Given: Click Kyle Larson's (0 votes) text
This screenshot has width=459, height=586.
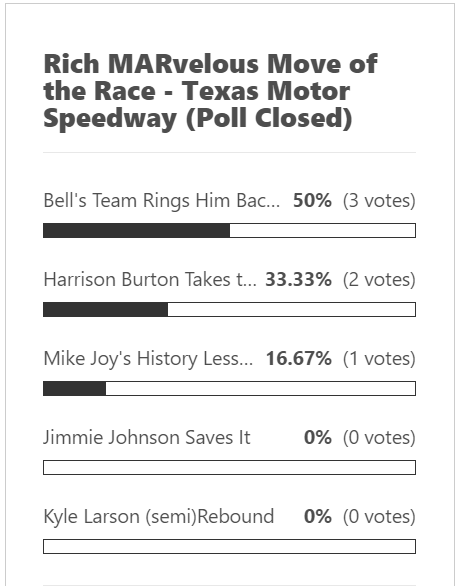Looking at the screenshot, I should [379, 517].
